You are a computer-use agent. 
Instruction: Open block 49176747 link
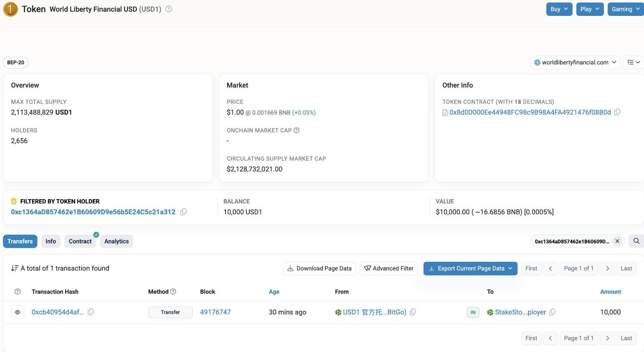(x=216, y=312)
